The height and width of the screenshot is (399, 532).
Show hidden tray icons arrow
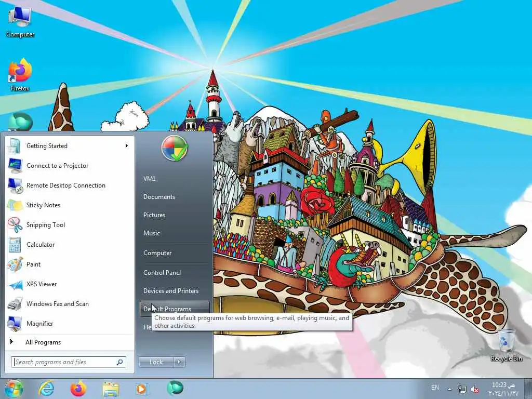[450, 389]
